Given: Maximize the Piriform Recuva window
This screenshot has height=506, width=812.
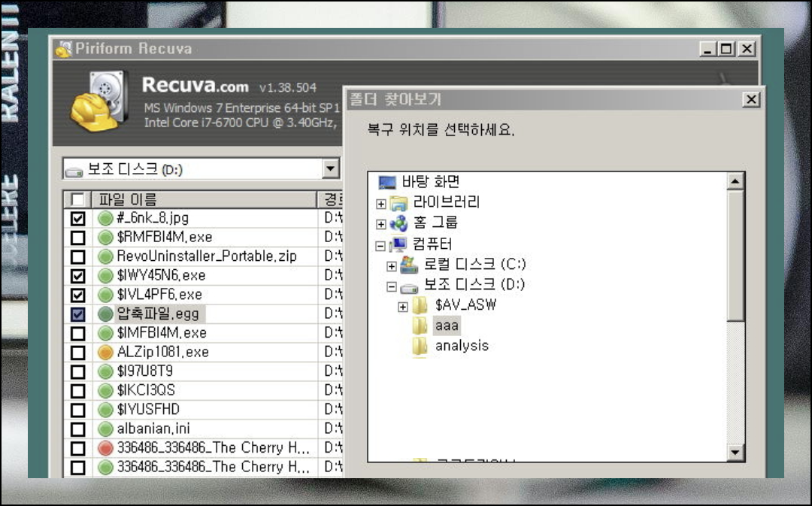Looking at the screenshot, I should coord(727,49).
